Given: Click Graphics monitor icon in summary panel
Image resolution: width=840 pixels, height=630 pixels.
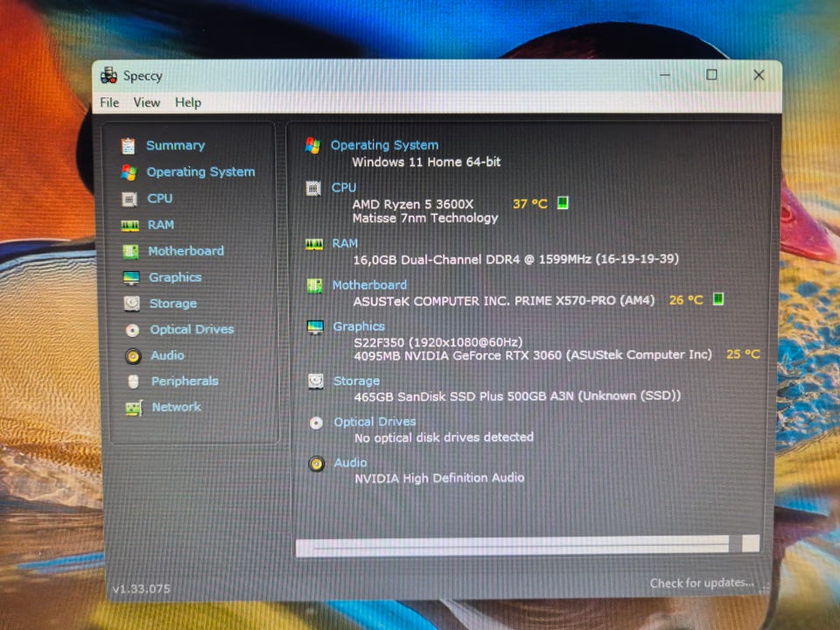Looking at the screenshot, I should [315, 326].
